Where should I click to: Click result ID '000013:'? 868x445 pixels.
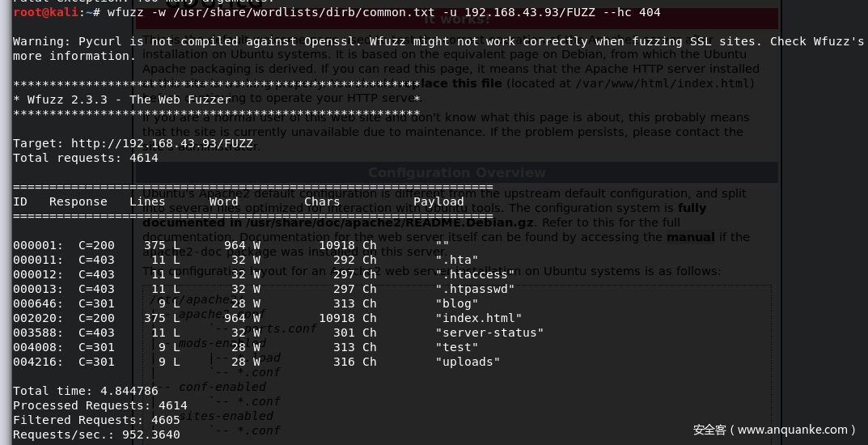(x=38, y=289)
